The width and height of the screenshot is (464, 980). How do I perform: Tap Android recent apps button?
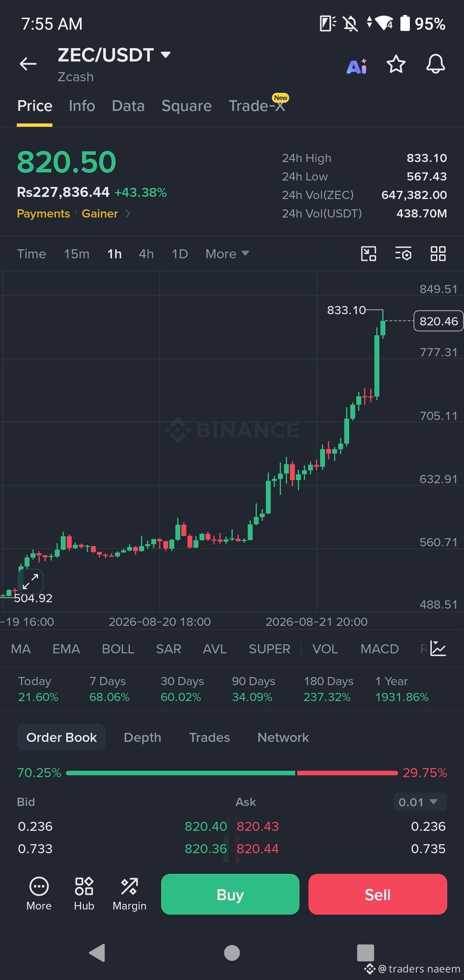(x=366, y=953)
